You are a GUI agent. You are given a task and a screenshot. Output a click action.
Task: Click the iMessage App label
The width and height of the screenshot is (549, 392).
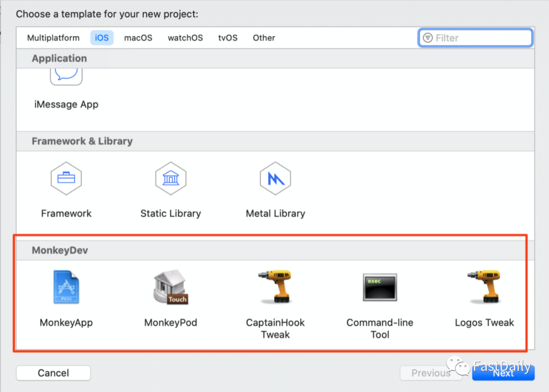(66, 104)
